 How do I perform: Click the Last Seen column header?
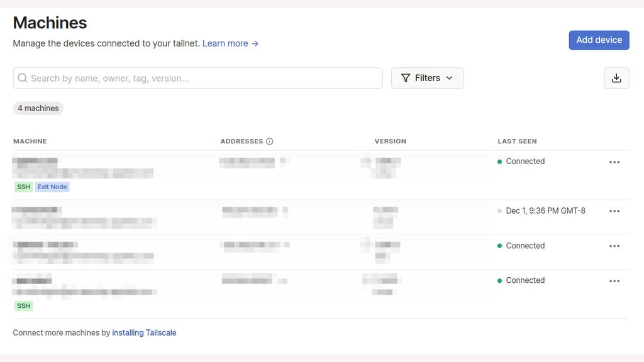pyautogui.click(x=517, y=141)
